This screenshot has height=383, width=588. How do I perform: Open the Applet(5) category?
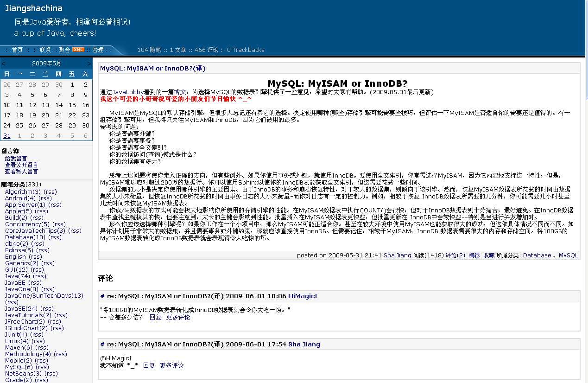coord(19,211)
